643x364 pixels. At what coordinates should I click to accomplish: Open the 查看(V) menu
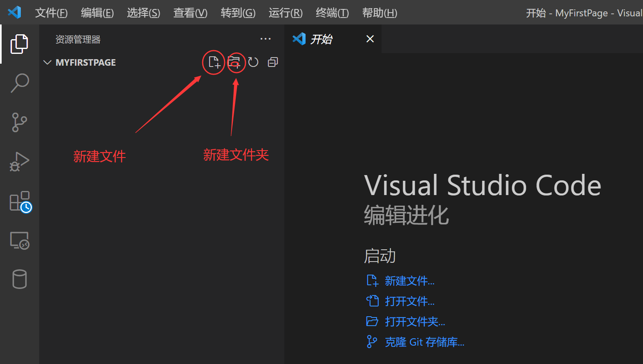(190, 13)
